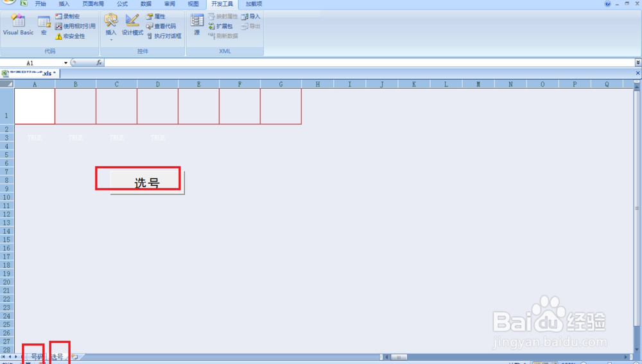The height and width of the screenshot is (364, 642).
Task: Click the .xls workbook document tab
Action: coord(30,73)
